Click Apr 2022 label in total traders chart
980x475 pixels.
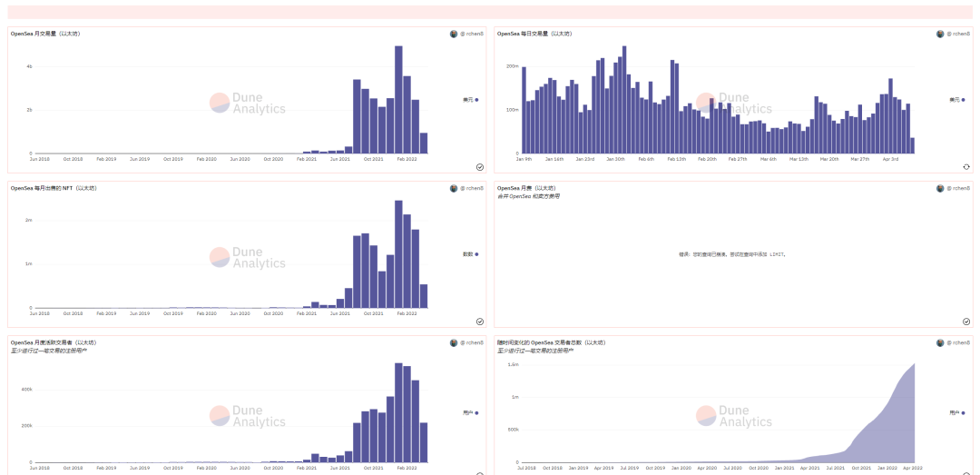pos(914,468)
